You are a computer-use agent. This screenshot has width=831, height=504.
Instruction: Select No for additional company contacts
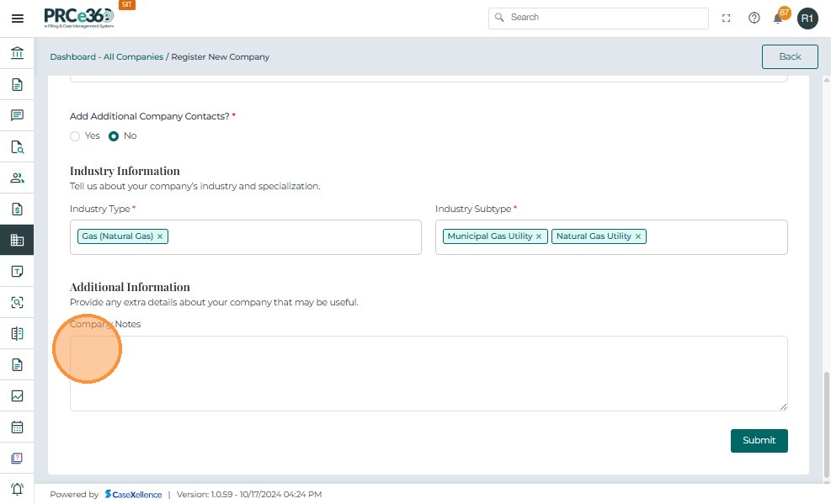(x=114, y=136)
